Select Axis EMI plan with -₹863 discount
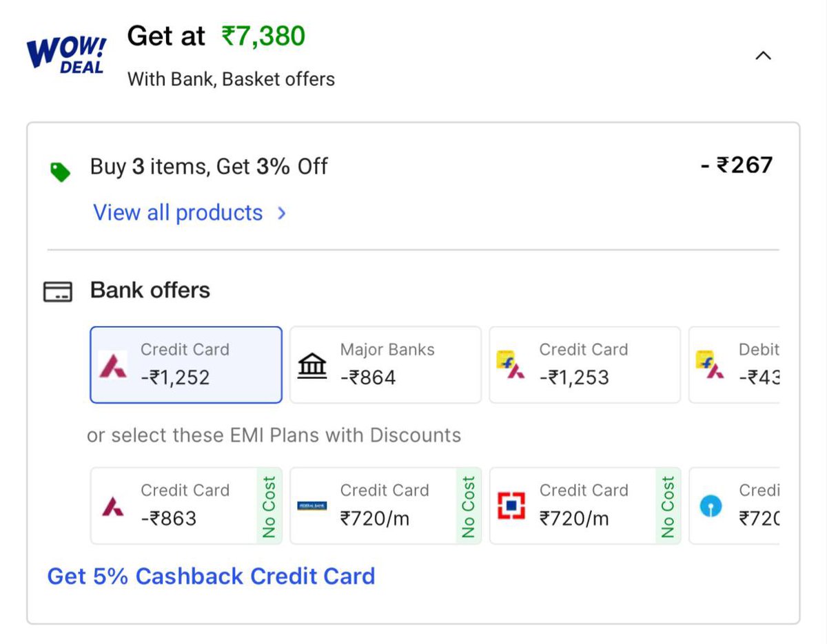This screenshot has height=644, width=827. pos(186,506)
